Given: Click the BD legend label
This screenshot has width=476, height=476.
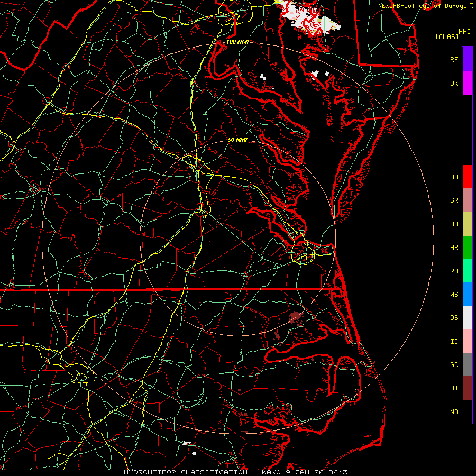Looking at the screenshot, I should coord(454,224).
